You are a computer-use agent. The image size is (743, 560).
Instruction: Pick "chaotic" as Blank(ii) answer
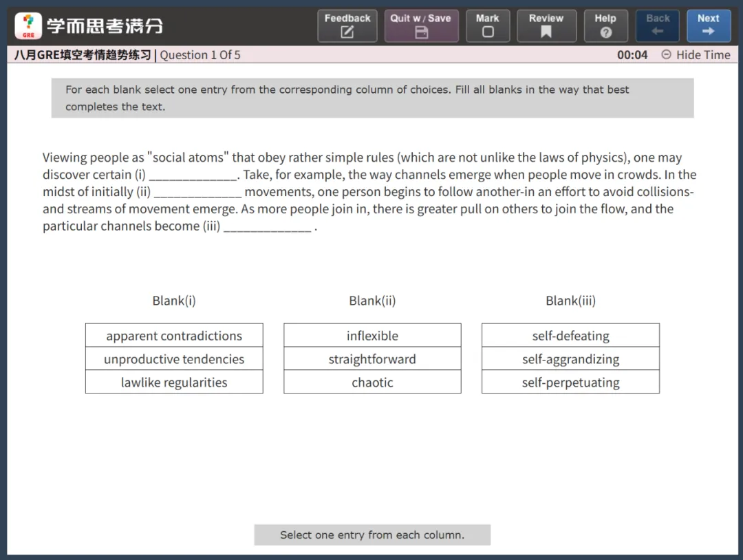372,383
